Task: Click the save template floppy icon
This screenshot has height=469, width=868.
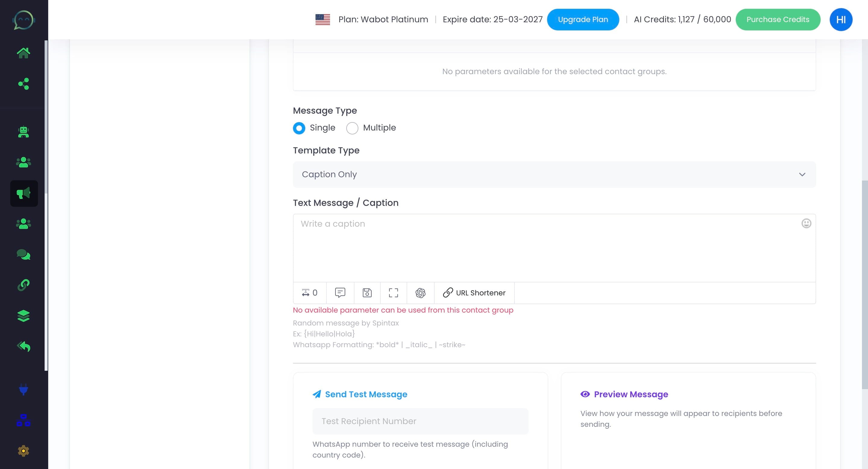Action: point(367,293)
